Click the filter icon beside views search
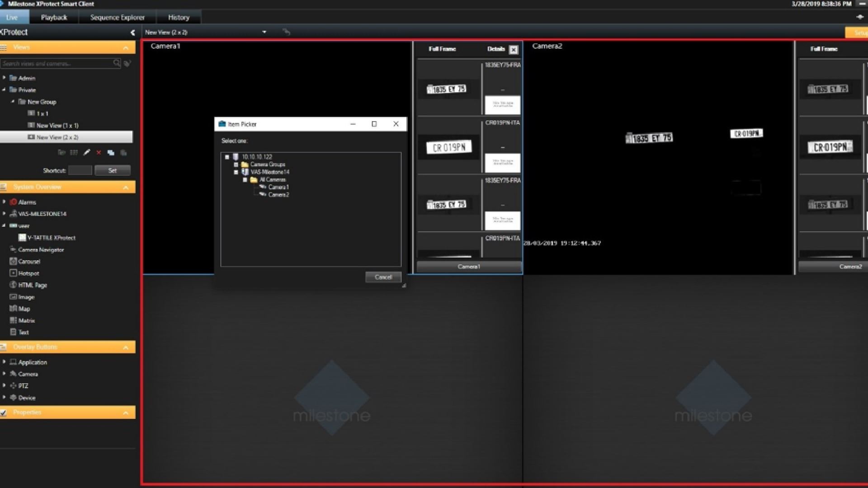 (127, 63)
